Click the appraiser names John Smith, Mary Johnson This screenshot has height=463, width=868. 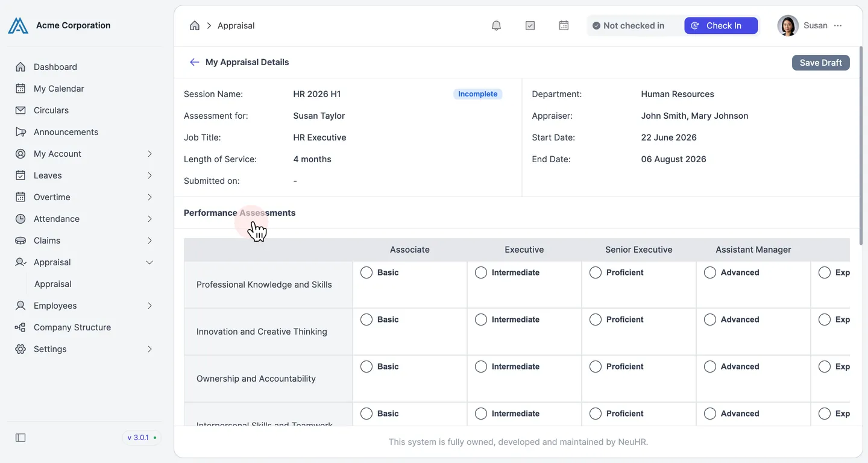pos(694,116)
